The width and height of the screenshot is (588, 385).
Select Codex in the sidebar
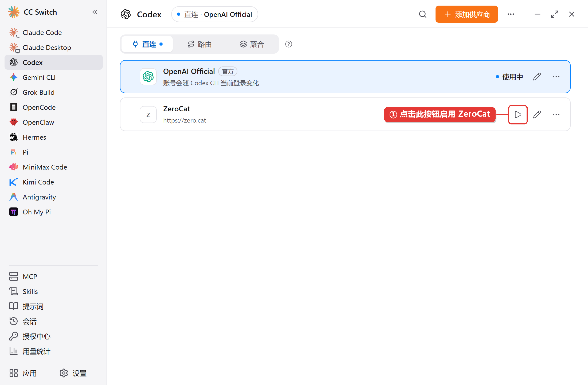pos(54,62)
